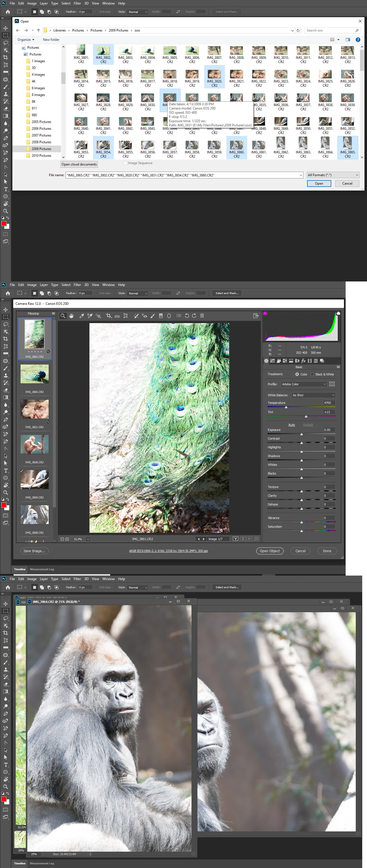367x868 pixels.
Task: Open the profile browser grid icon beside Adobe Color
Action: coord(332,384)
